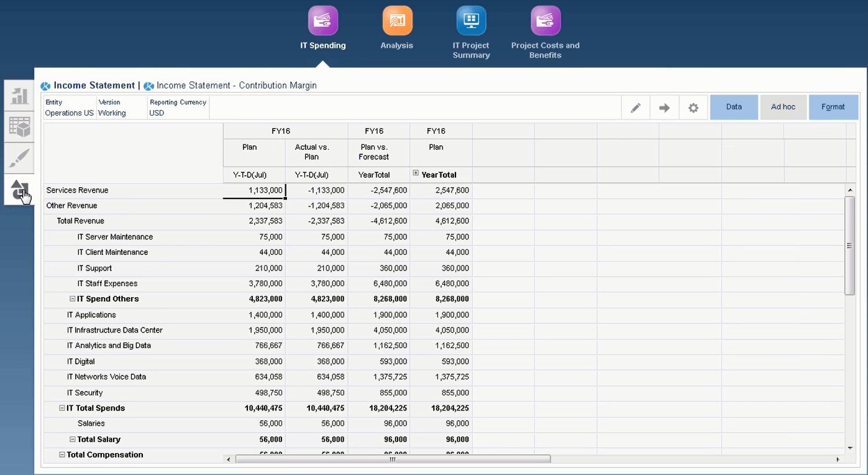
Task: Switch to the Ad hoc tab
Action: pyautogui.click(x=783, y=107)
